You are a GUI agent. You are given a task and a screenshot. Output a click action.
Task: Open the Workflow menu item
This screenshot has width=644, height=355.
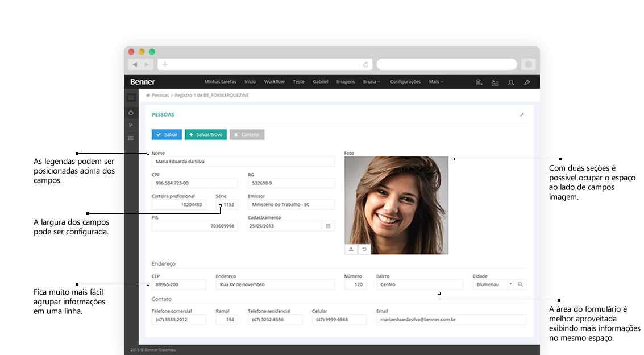tap(274, 82)
